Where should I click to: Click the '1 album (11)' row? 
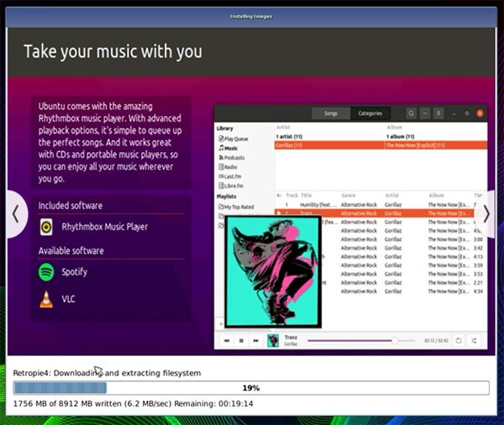(x=436, y=137)
